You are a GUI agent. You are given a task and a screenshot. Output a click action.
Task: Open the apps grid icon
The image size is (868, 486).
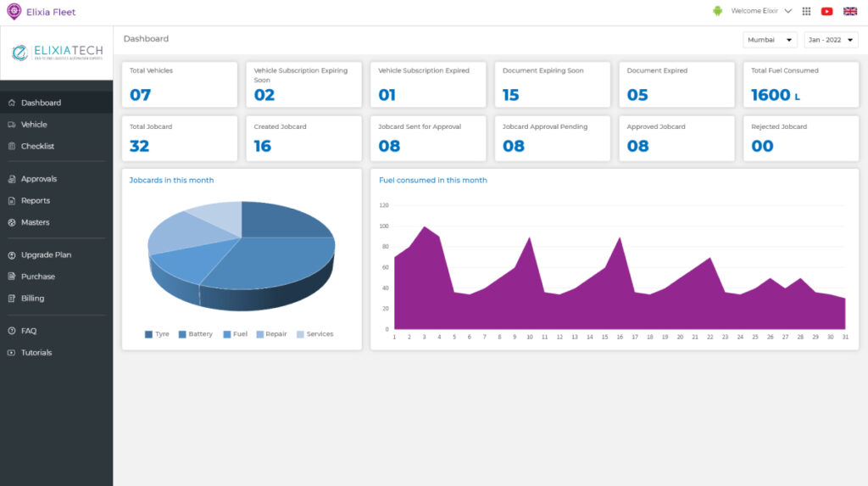(x=806, y=11)
